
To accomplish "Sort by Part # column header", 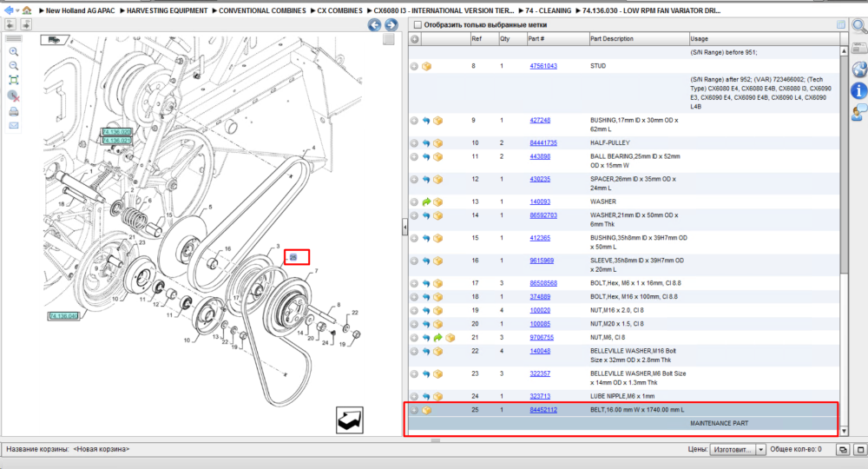I will [x=558, y=39].
